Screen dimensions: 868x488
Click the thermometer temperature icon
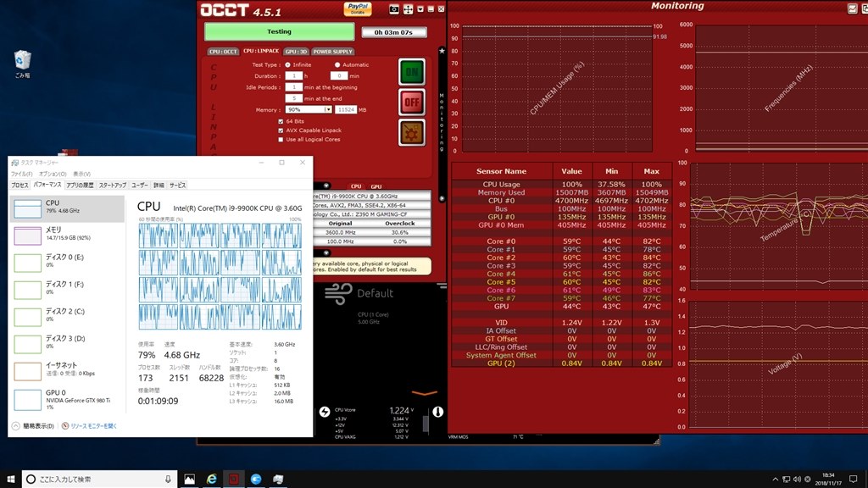pyautogui.click(x=437, y=412)
